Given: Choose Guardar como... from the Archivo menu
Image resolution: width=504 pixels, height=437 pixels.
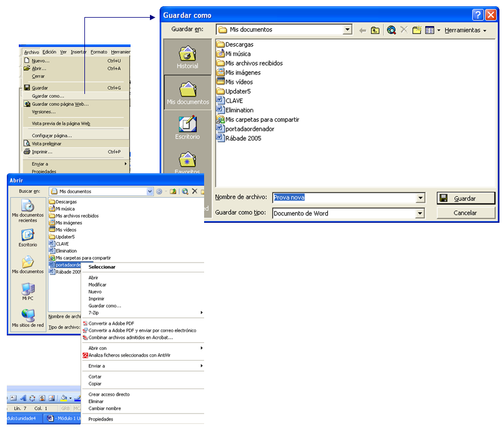Looking at the screenshot, I should click(x=48, y=96).
